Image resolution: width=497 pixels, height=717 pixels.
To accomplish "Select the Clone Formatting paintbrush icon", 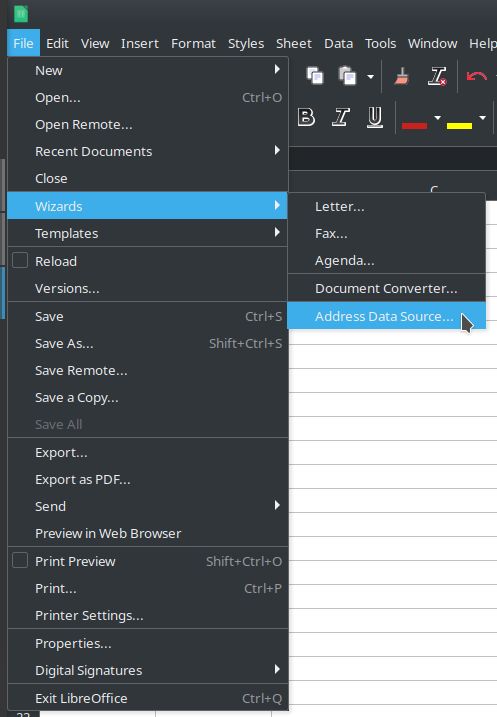I will [401, 76].
